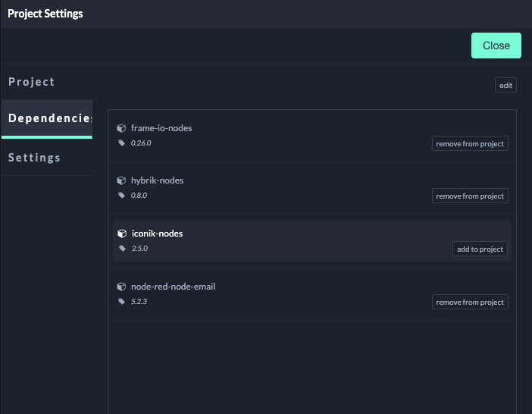This screenshot has height=414, width=532.
Task: Click the version tag icon beside 5.2.3
Action: click(x=121, y=301)
